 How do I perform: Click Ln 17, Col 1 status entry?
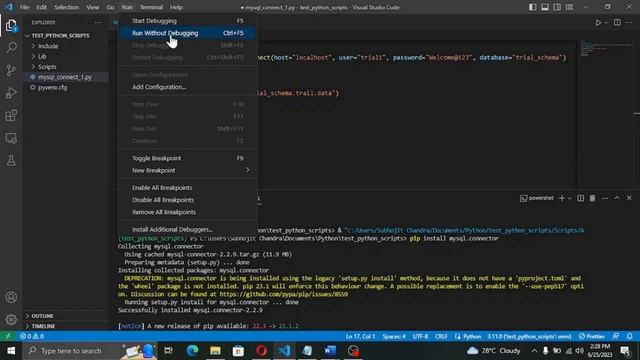[x=360, y=336]
